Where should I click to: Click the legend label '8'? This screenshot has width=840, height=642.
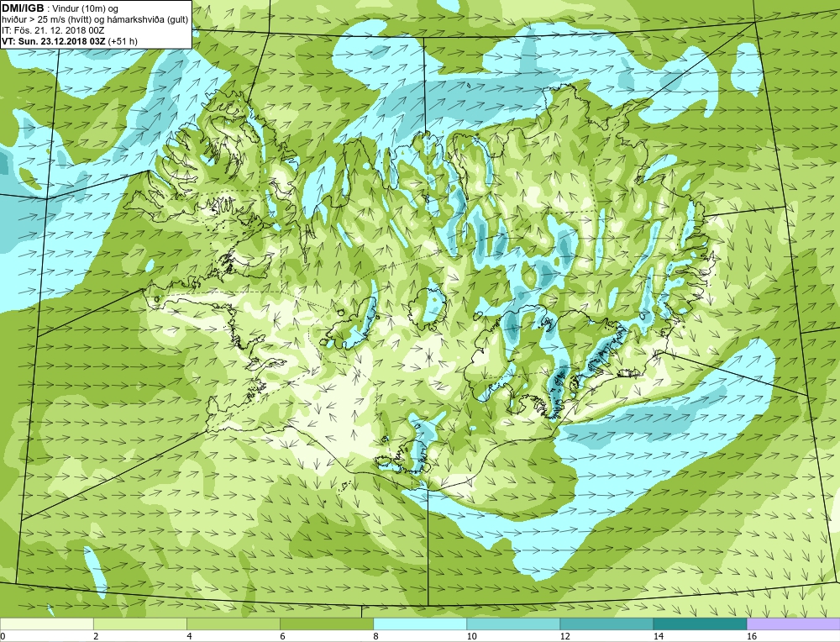(375, 636)
